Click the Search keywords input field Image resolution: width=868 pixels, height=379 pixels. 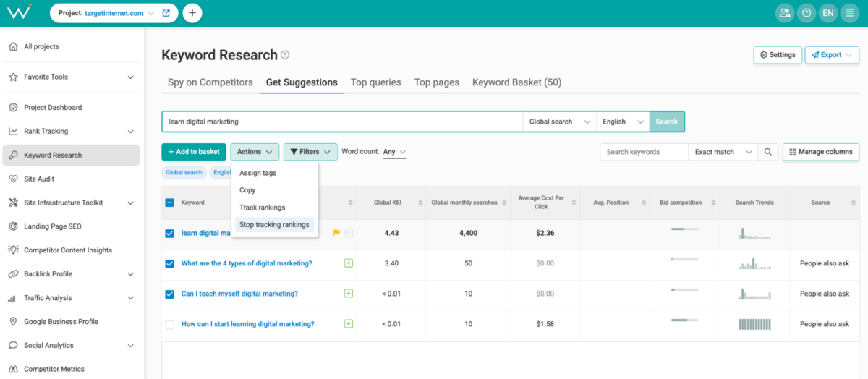[644, 152]
